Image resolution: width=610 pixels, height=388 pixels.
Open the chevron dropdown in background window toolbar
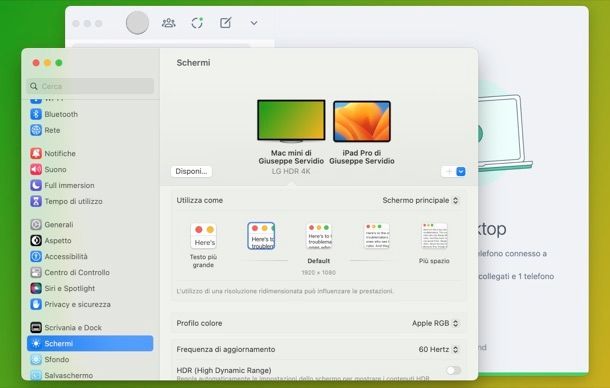[x=254, y=23]
